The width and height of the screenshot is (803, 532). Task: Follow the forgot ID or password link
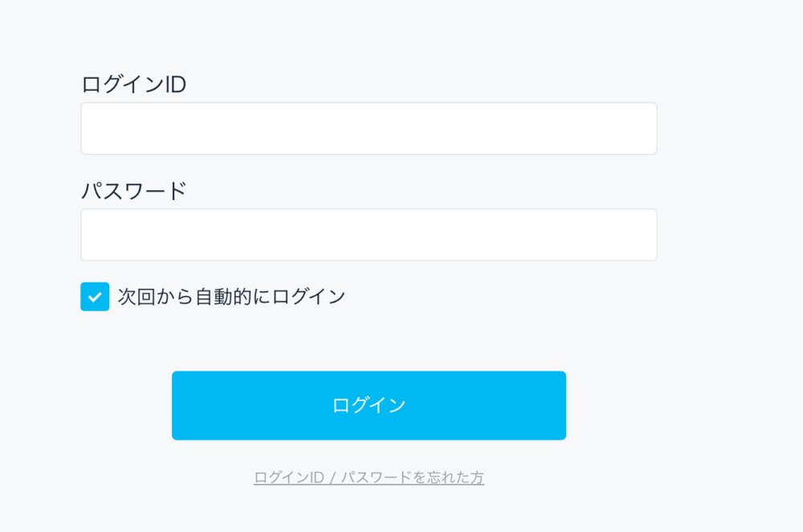pyautogui.click(x=369, y=477)
